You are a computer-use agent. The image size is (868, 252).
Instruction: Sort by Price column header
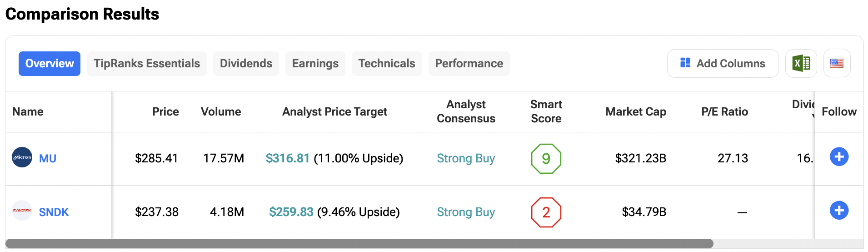(x=165, y=111)
